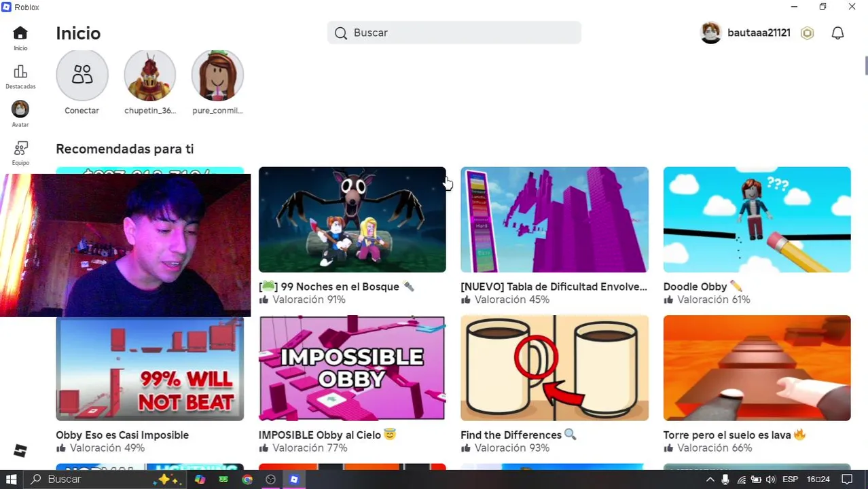Open the Equipo sidebar icon
This screenshot has width=868, height=489.
click(x=20, y=148)
